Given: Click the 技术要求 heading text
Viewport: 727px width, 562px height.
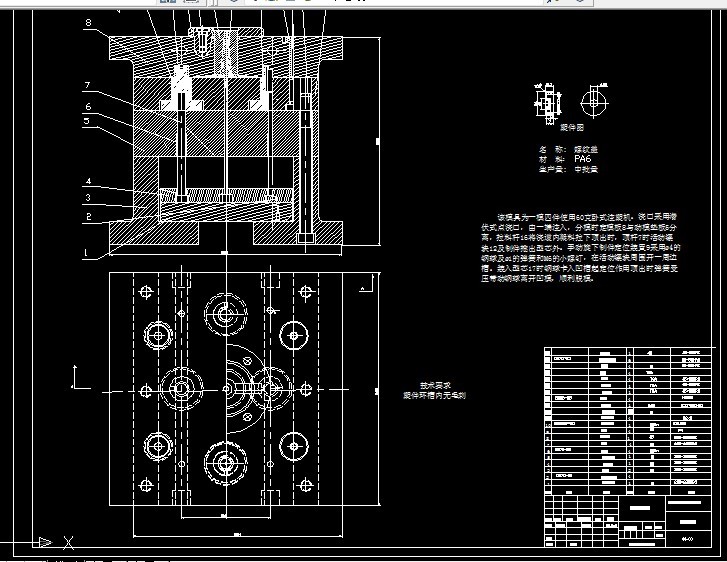Looking at the screenshot, I should coord(435,385).
